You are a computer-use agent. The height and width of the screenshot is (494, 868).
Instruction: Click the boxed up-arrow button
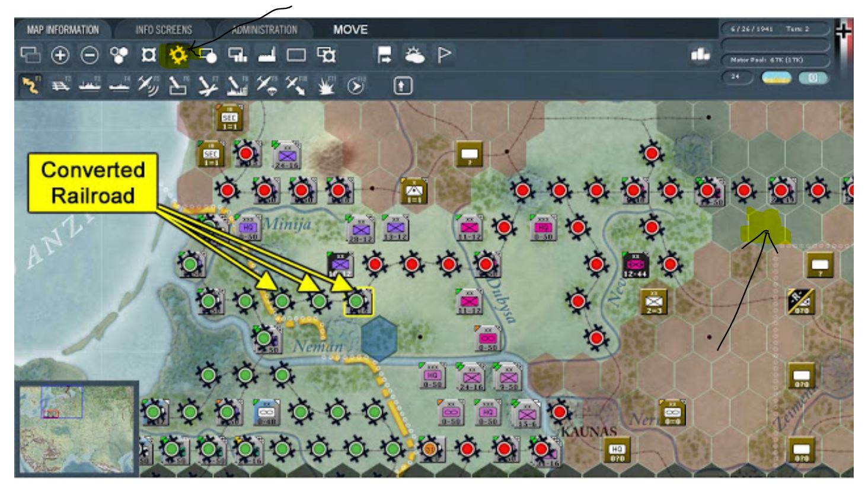pyautogui.click(x=403, y=87)
